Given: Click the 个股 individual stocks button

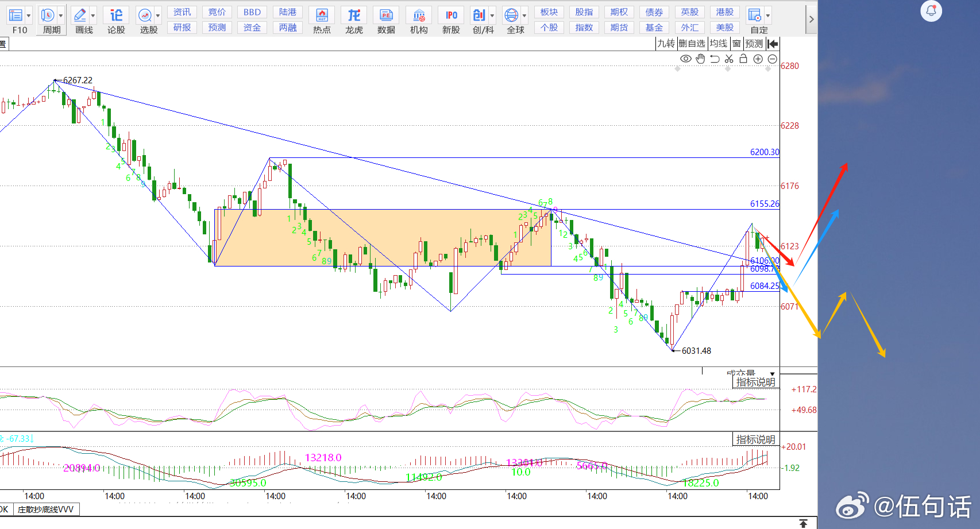Looking at the screenshot, I should [x=549, y=28].
